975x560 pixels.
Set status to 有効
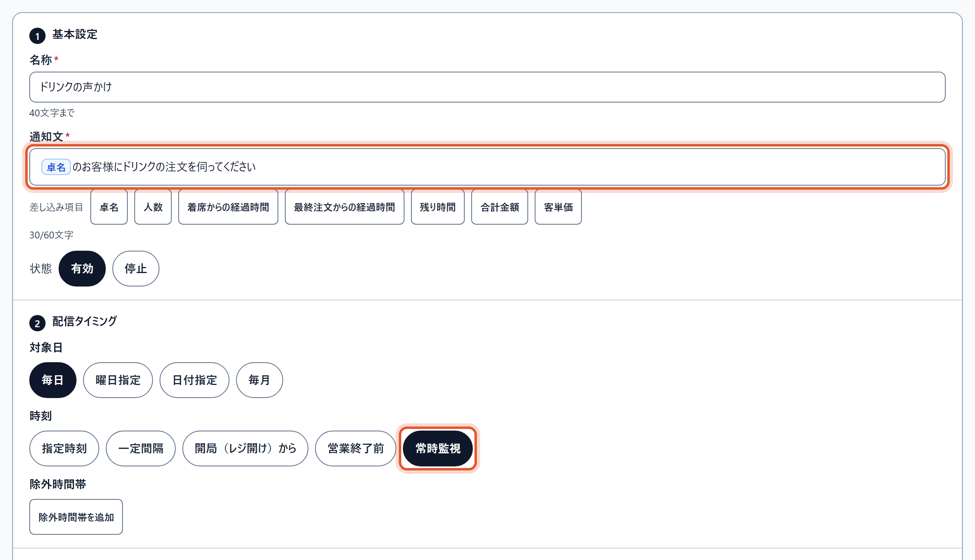tap(82, 269)
